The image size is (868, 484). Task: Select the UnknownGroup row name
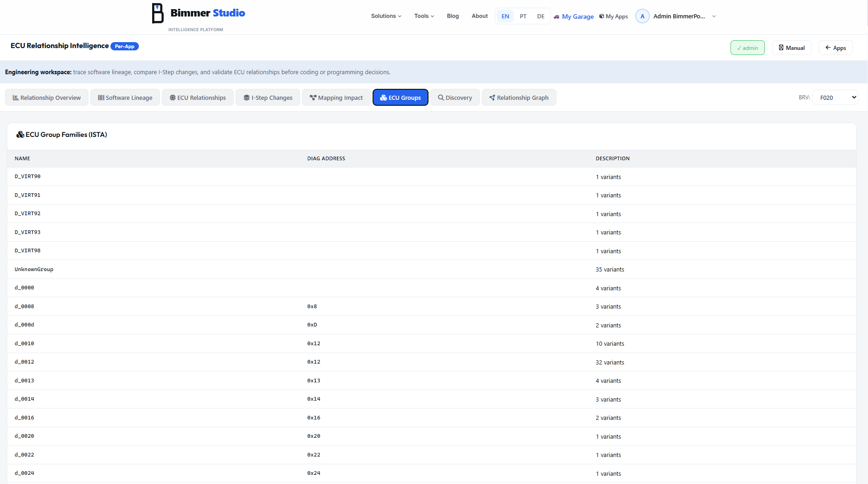tap(34, 269)
